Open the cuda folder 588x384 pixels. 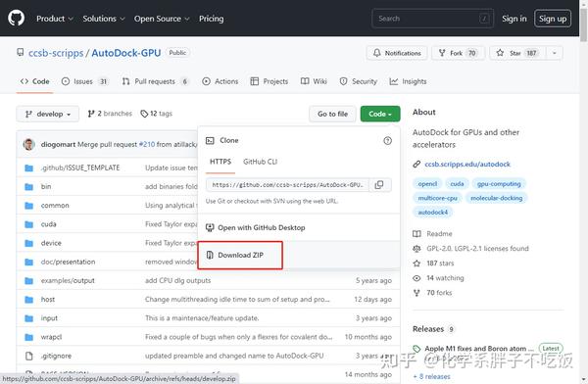pos(48,224)
